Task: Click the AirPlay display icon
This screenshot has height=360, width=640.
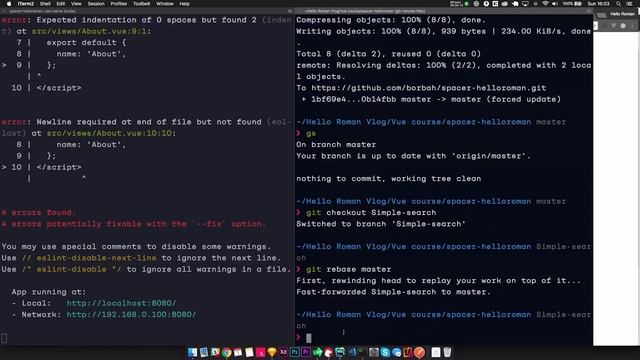Action: [x=525, y=4]
